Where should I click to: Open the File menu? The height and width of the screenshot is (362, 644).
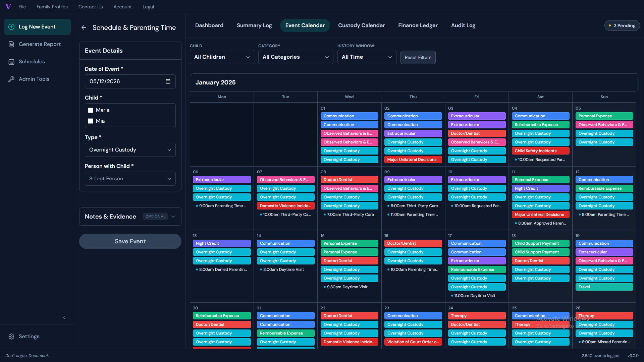22,7
